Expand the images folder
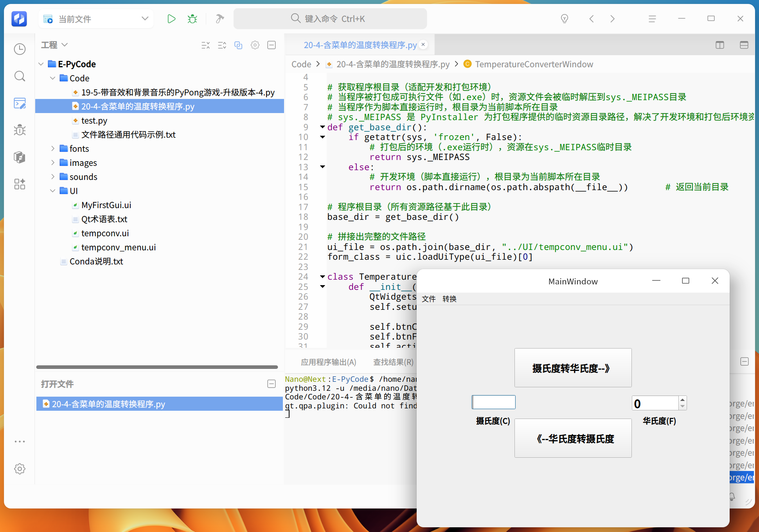 coord(53,163)
